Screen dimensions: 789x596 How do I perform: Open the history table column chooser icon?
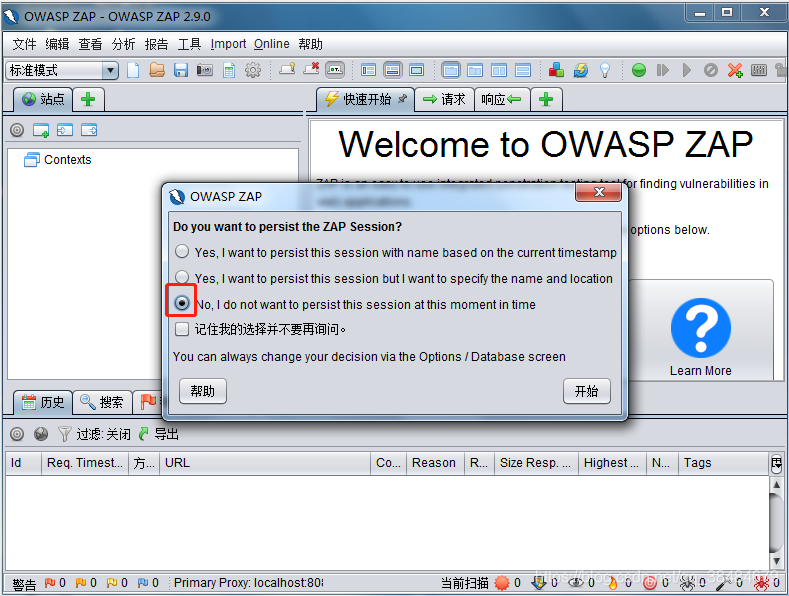click(x=776, y=464)
